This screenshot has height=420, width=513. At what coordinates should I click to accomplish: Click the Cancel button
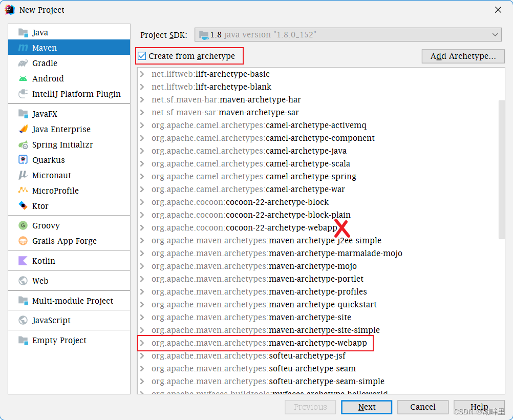click(423, 407)
